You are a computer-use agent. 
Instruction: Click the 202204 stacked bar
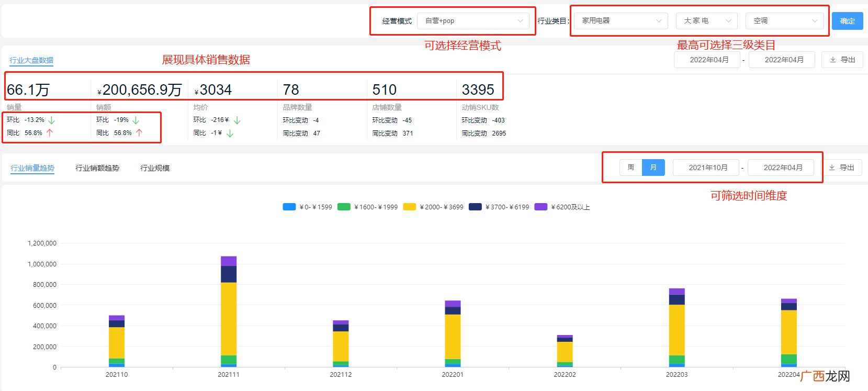789,333
